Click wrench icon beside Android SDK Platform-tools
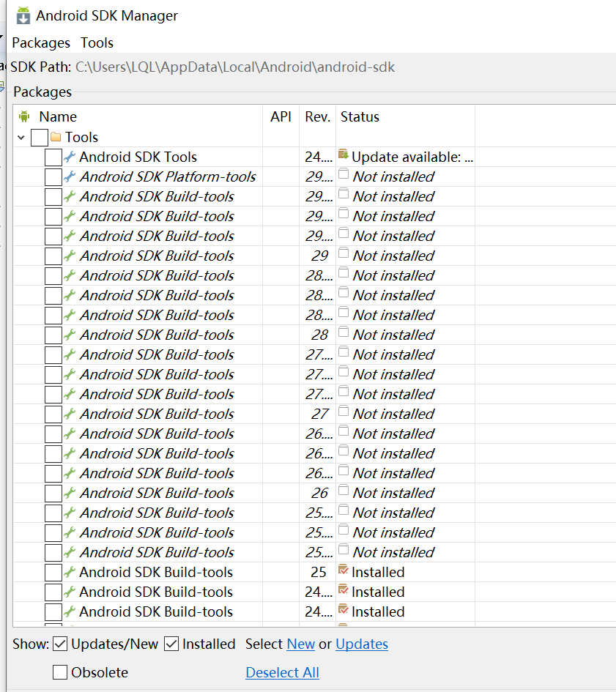This screenshot has width=616, height=692. (x=70, y=176)
